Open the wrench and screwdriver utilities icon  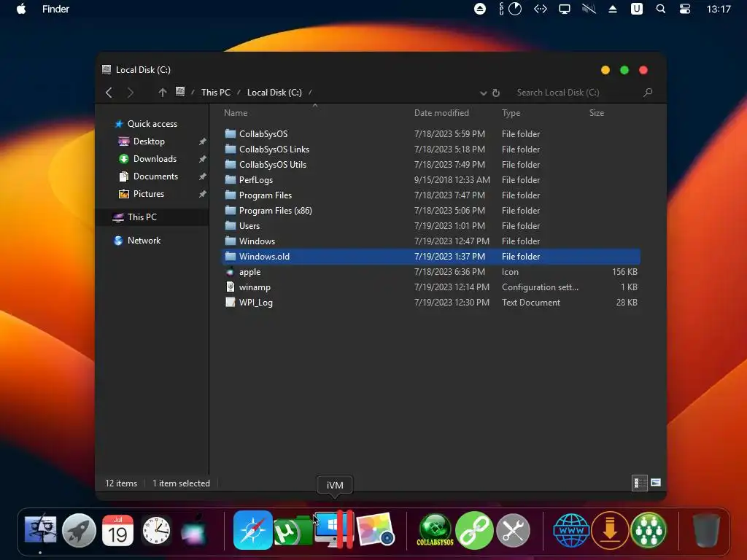click(513, 530)
